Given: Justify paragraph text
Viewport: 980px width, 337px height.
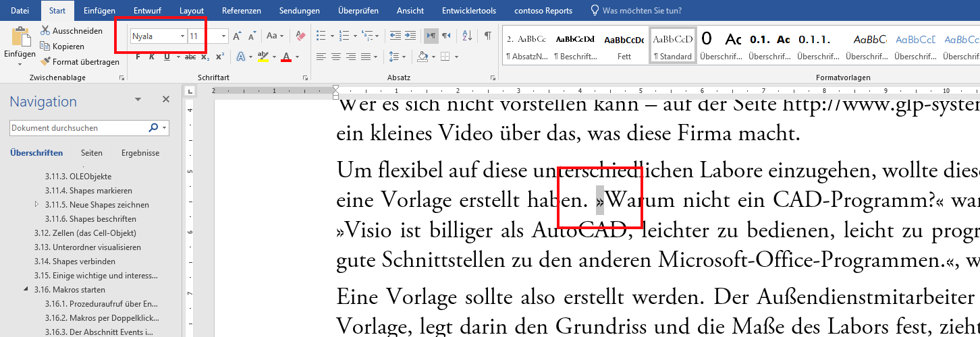Looking at the screenshot, I should coord(366,57).
